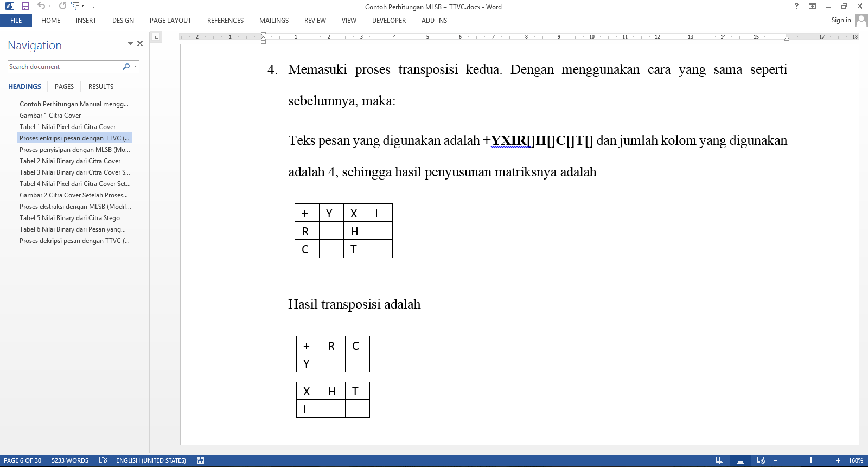Expand Customize Quick Access Toolbar menu
Viewport: 868px width, 467px height.
pos(93,7)
